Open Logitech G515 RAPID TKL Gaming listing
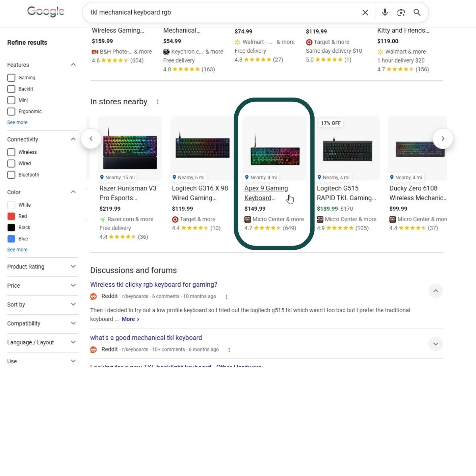 (346, 193)
